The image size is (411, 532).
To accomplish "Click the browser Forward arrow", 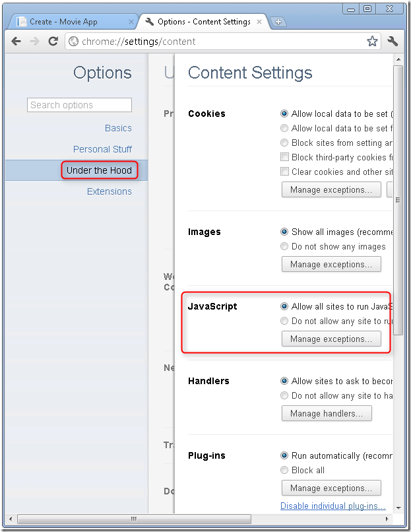I will 35,42.
